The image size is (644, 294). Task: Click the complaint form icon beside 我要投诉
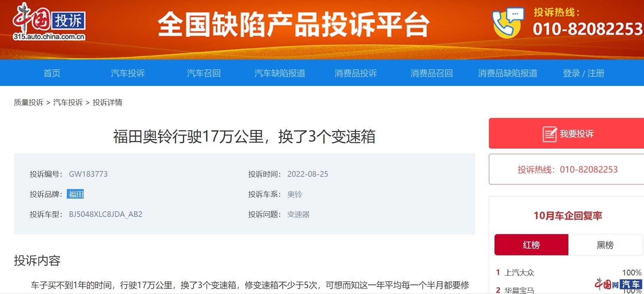(x=549, y=134)
